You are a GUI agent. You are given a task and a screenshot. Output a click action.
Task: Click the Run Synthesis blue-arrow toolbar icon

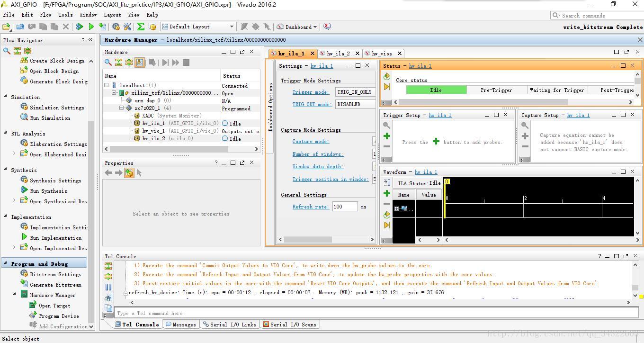point(80,27)
